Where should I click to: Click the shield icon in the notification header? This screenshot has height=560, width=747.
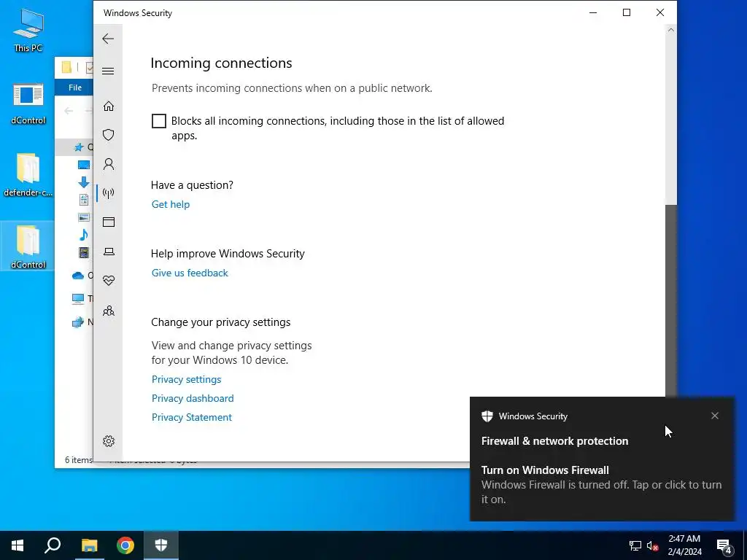point(487,416)
